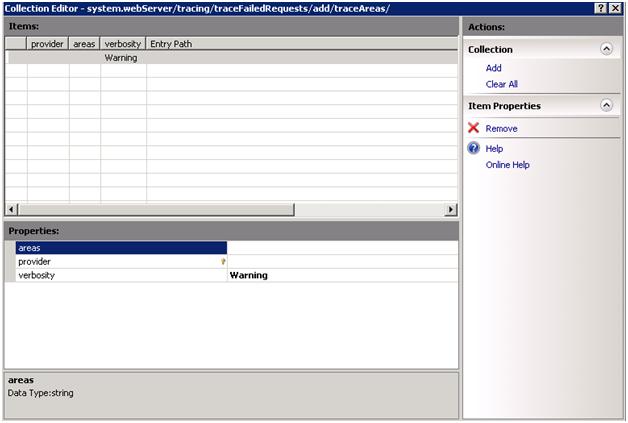Click the horizontal scrollbar thumb in Items
The width and height of the screenshot is (628, 423).
click(156, 209)
